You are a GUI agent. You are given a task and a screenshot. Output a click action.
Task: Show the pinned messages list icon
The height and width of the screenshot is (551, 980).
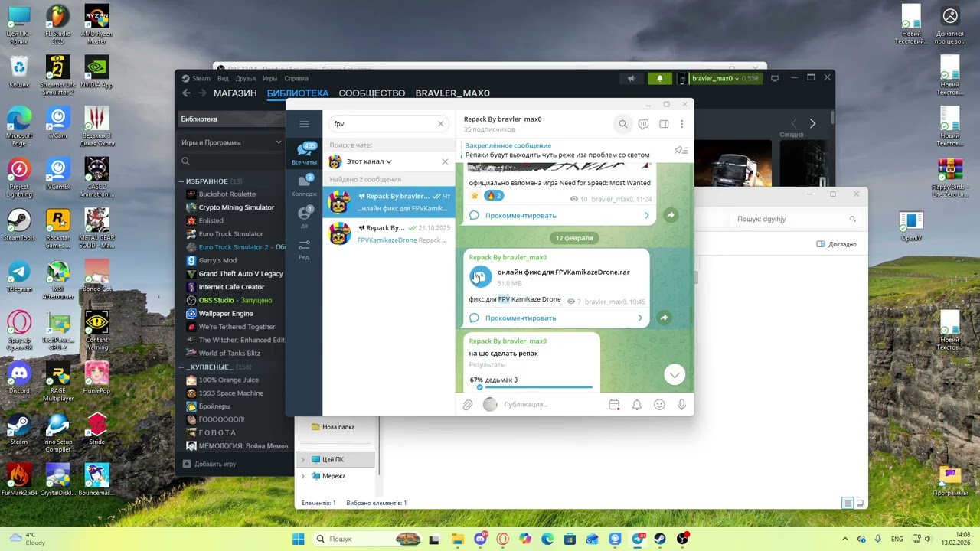point(681,150)
